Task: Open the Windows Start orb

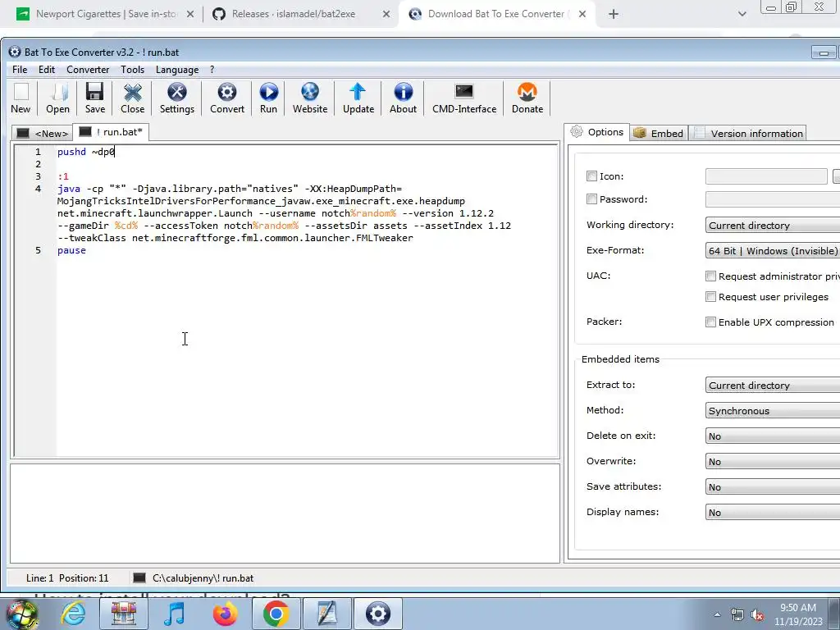Action: (22, 614)
